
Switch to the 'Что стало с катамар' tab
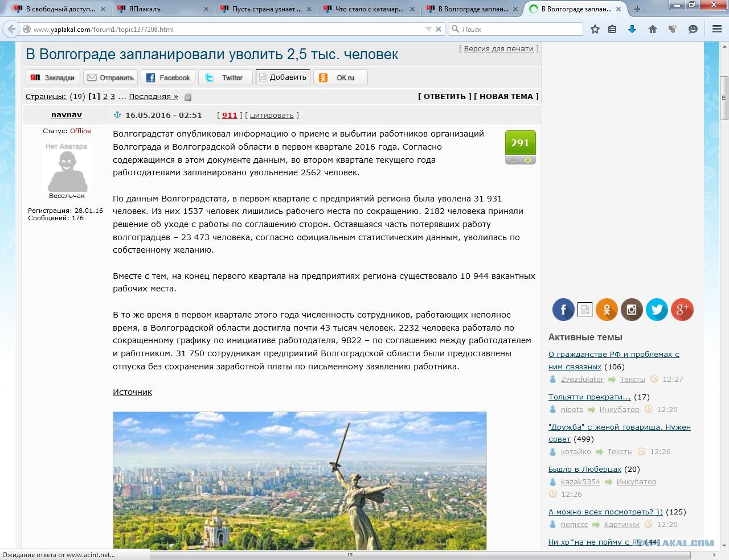coord(369,9)
